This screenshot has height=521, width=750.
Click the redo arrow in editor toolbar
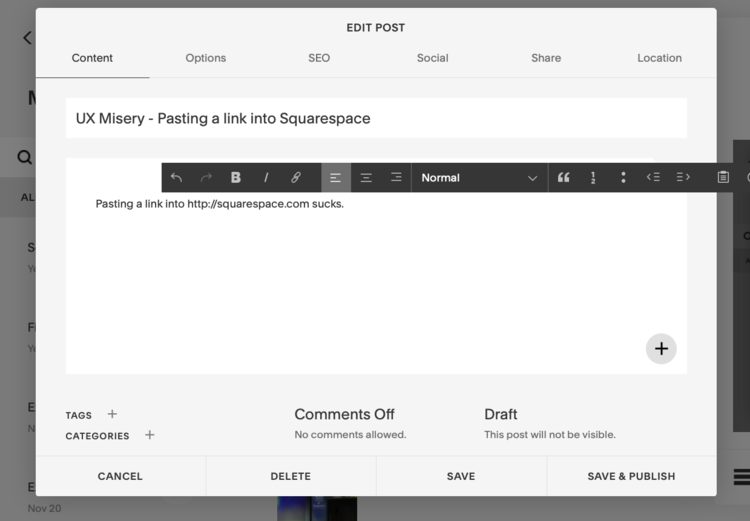coord(206,177)
